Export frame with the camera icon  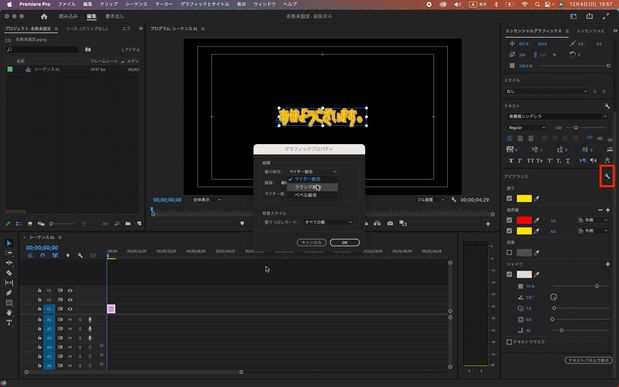(x=390, y=224)
